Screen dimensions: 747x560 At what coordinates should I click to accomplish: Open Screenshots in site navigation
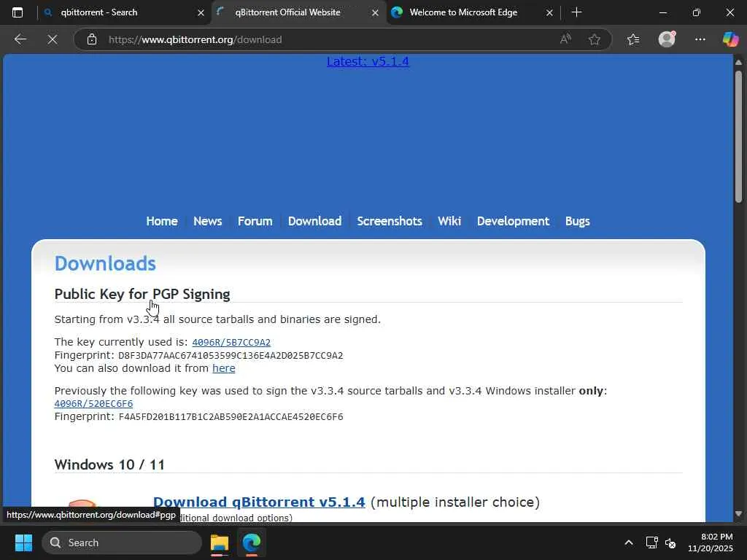[x=390, y=222]
